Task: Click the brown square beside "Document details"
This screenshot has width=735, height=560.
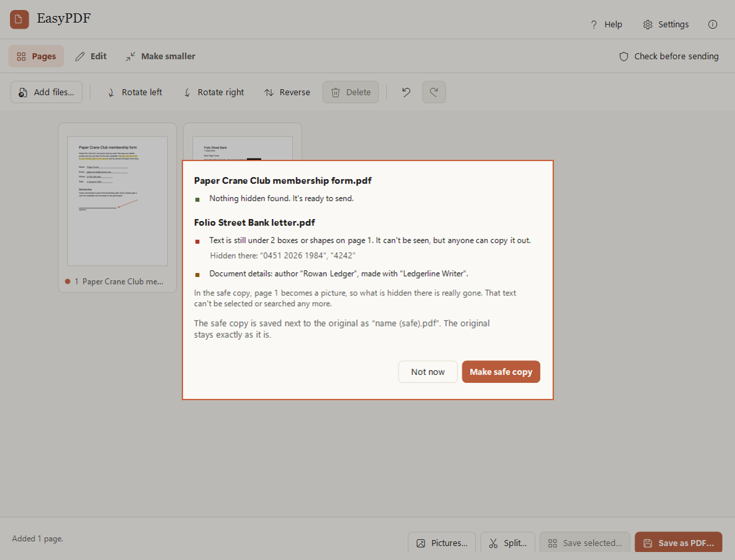Action: click(x=197, y=275)
